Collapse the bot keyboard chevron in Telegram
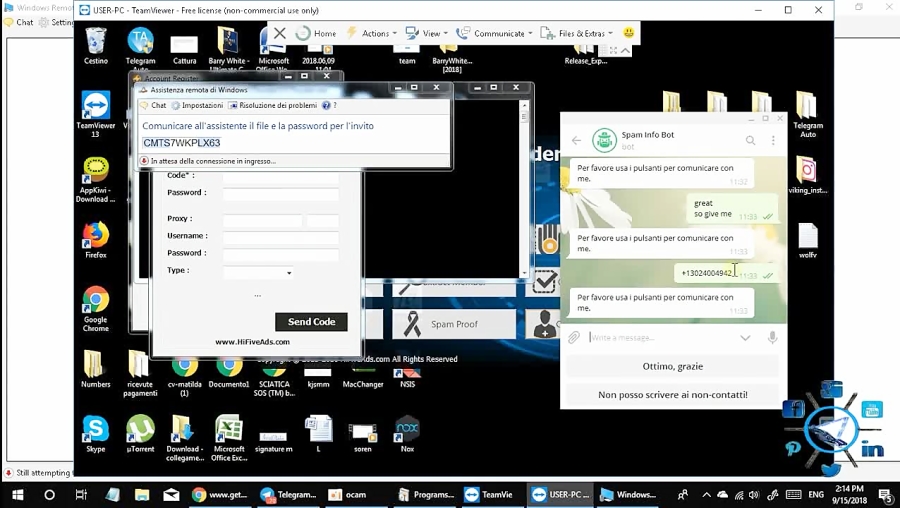 pos(745,338)
